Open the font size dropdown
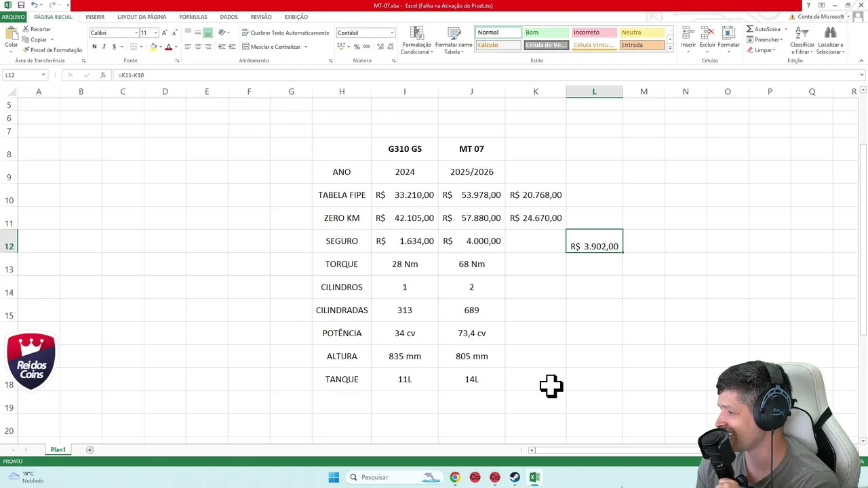The image size is (868, 488). [155, 33]
